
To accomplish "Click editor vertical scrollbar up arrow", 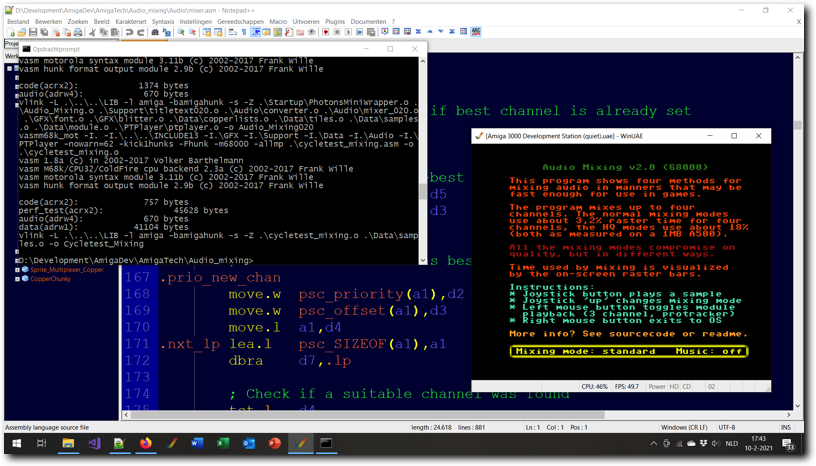I will pyautogui.click(x=797, y=57).
